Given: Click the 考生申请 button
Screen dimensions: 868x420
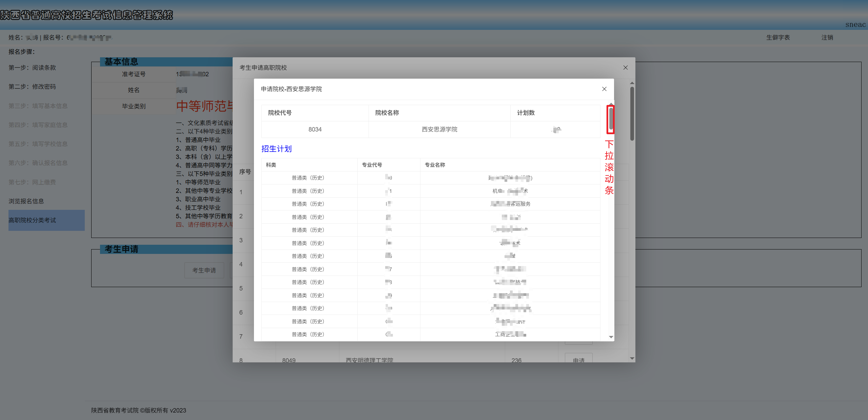Looking at the screenshot, I should tap(204, 270).
